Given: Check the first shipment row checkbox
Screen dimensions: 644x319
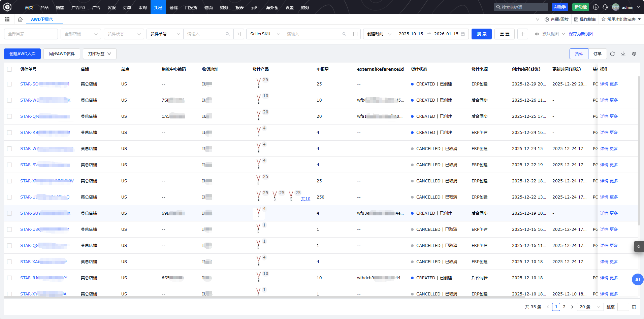Looking at the screenshot, I should point(9,84).
